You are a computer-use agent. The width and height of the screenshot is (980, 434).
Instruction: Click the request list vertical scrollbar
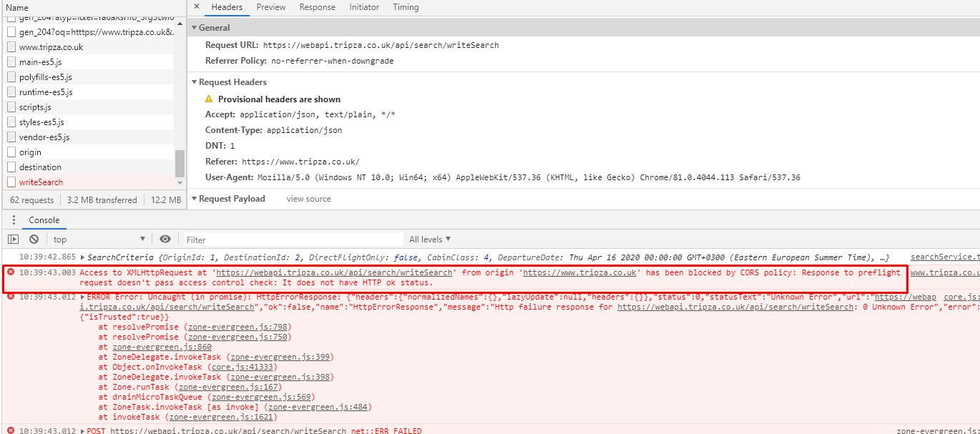(x=180, y=164)
